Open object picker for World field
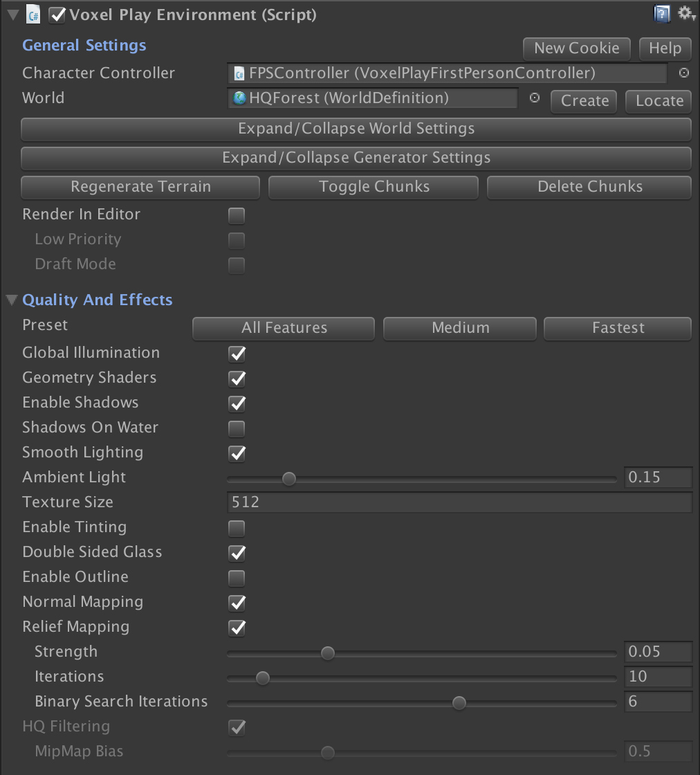 (x=535, y=98)
